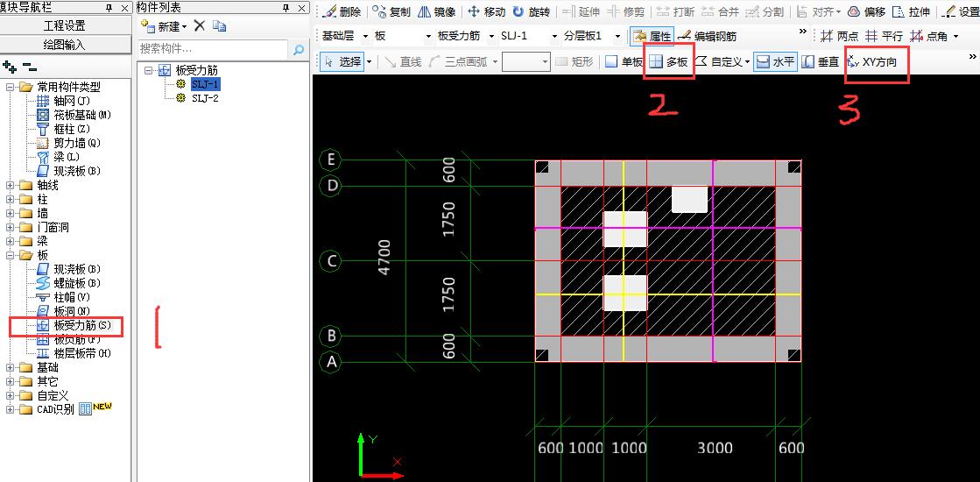This screenshot has width=980, height=482.
Task: Delete component with X icon in 构件列表
Action: coord(200,27)
